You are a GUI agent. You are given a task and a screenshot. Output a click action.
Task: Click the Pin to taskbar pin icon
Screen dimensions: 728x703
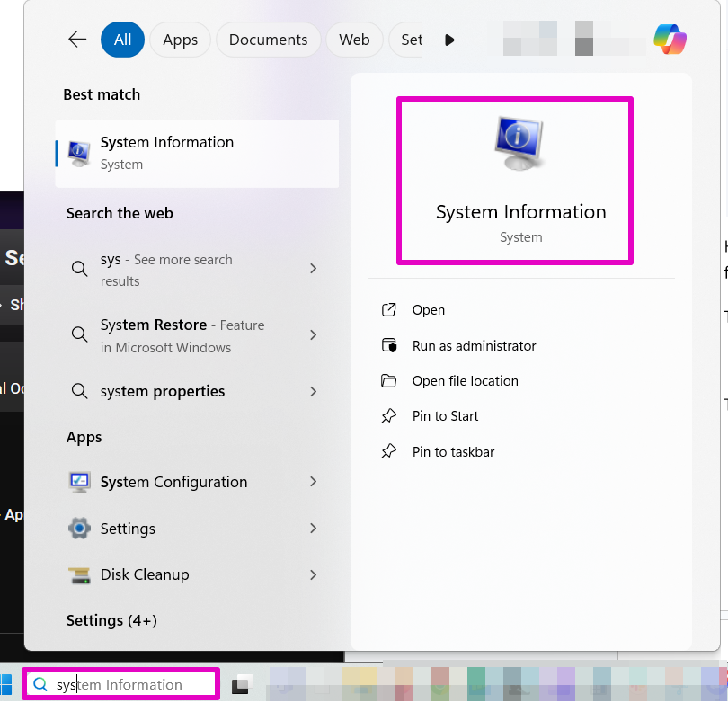[388, 451]
